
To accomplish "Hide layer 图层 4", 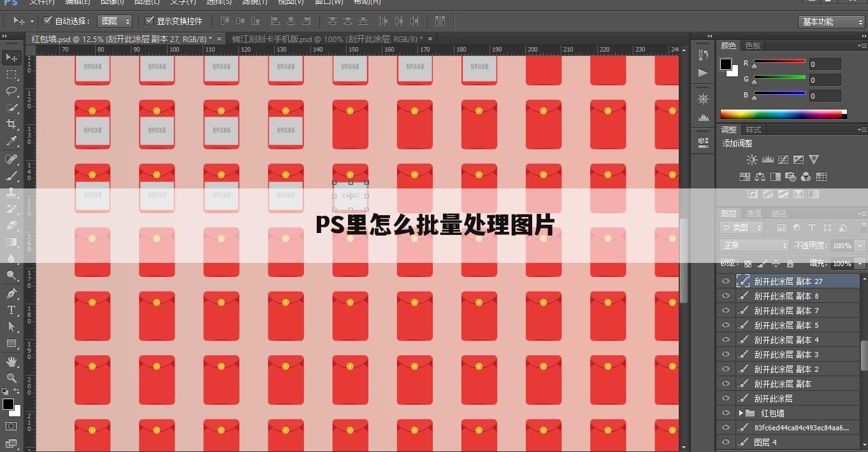I will (x=725, y=442).
